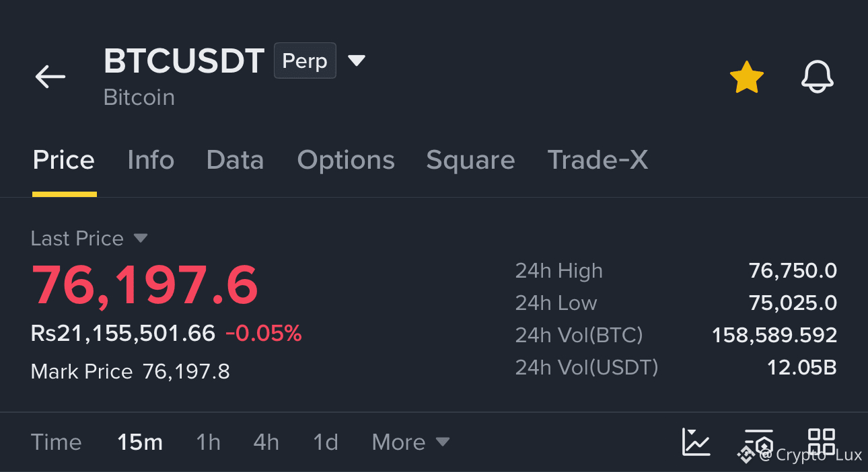
Task: Open the chart indicators line-graph icon
Action: [696, 442]
